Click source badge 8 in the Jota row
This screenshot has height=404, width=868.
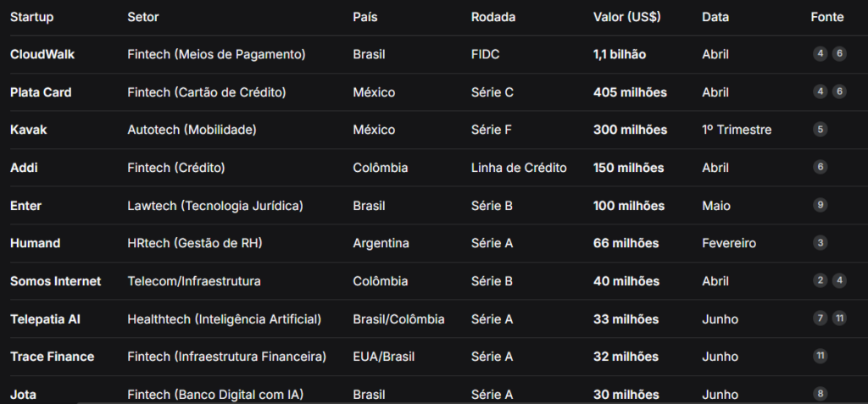pos(821,394)
